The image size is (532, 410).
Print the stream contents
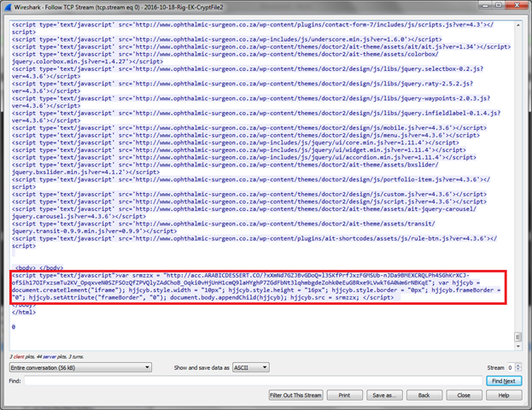click(344, 395)
